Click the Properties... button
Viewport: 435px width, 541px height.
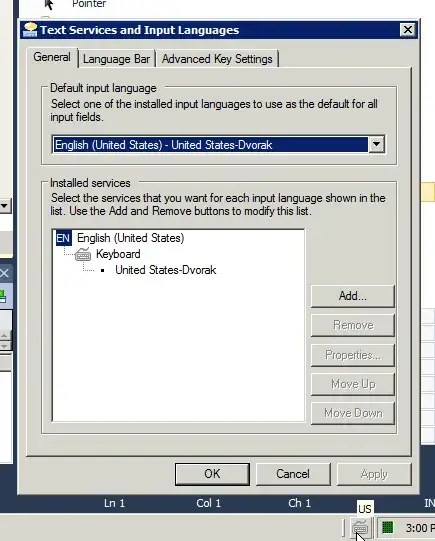(x=353, y=355)
